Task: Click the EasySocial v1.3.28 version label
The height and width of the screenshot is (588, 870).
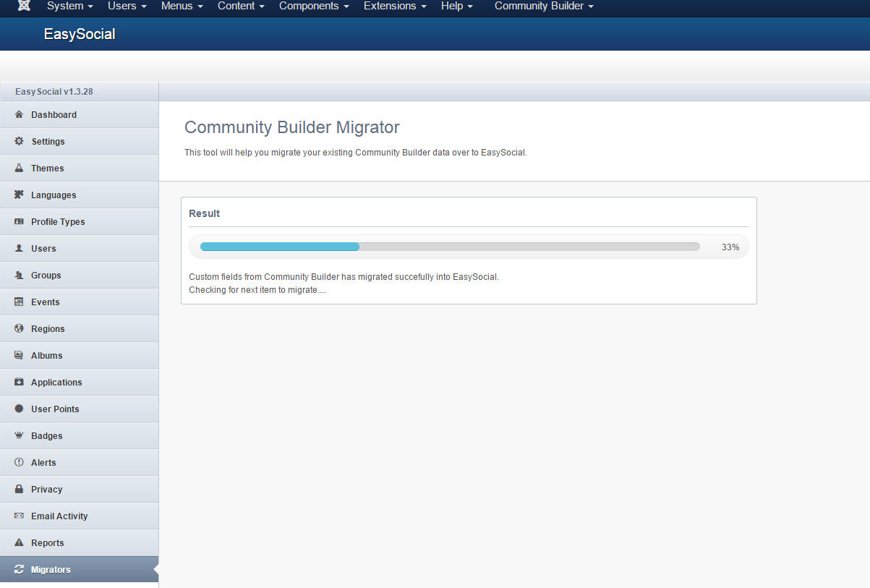Action: (54, 92)
